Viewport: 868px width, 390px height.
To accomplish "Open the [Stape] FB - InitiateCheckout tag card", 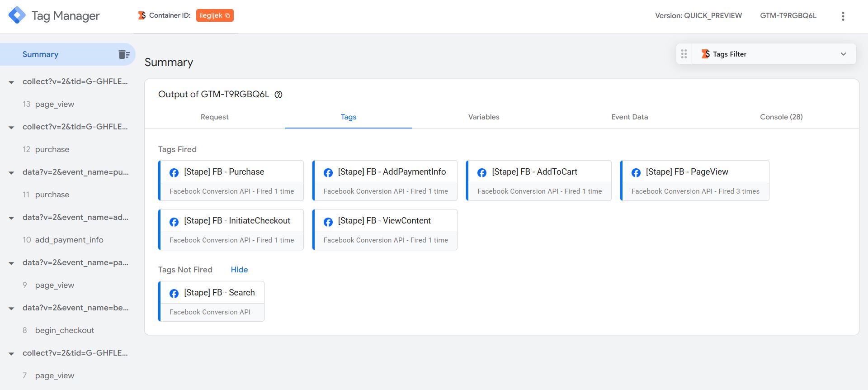I will click(231, 229).
